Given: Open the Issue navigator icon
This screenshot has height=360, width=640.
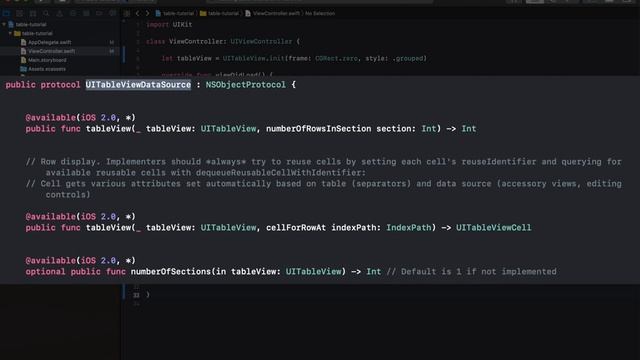Looking at the screenshot, I should (x=60, y=13).
